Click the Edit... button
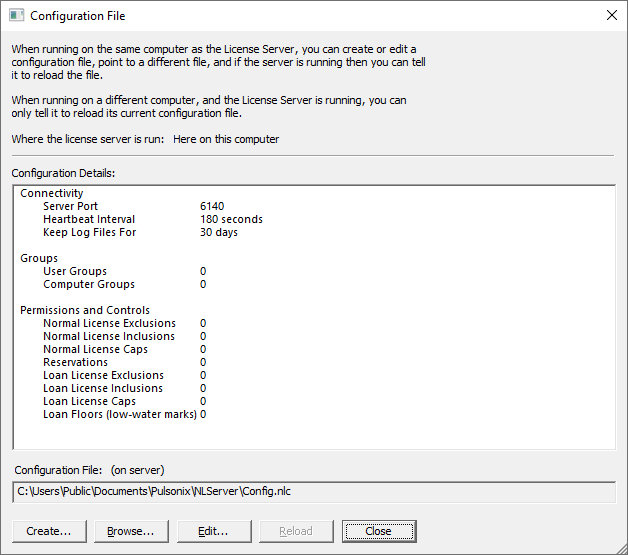 213,531
